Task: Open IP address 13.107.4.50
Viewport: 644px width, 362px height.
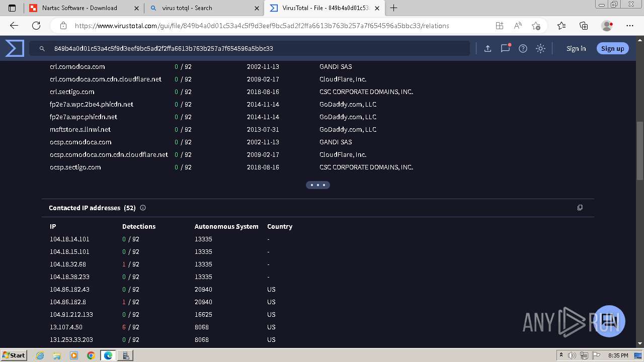Action: point(66,327)
